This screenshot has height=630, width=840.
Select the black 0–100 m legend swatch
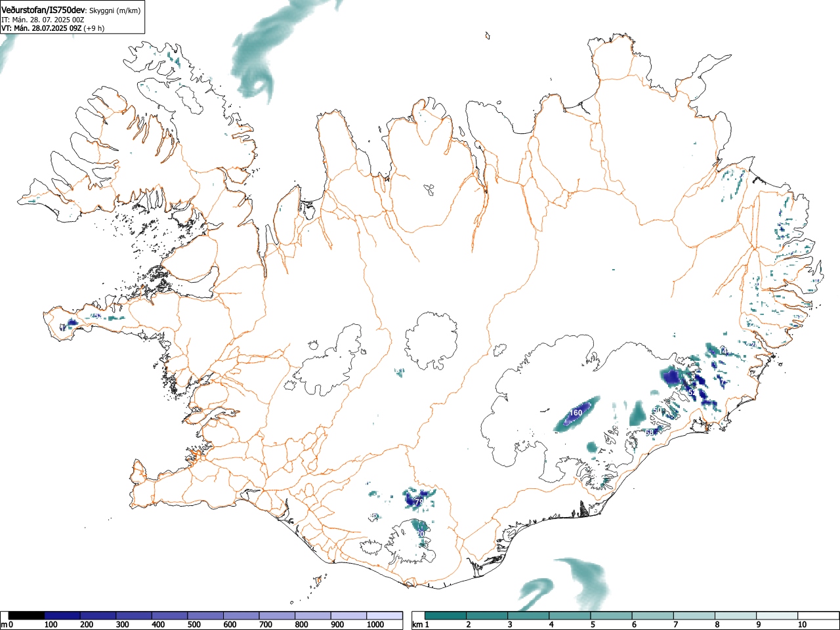(27, 616)
